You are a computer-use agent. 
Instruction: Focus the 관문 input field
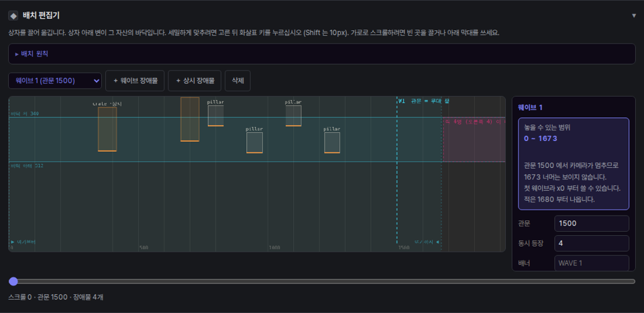[x=592, y=224]
